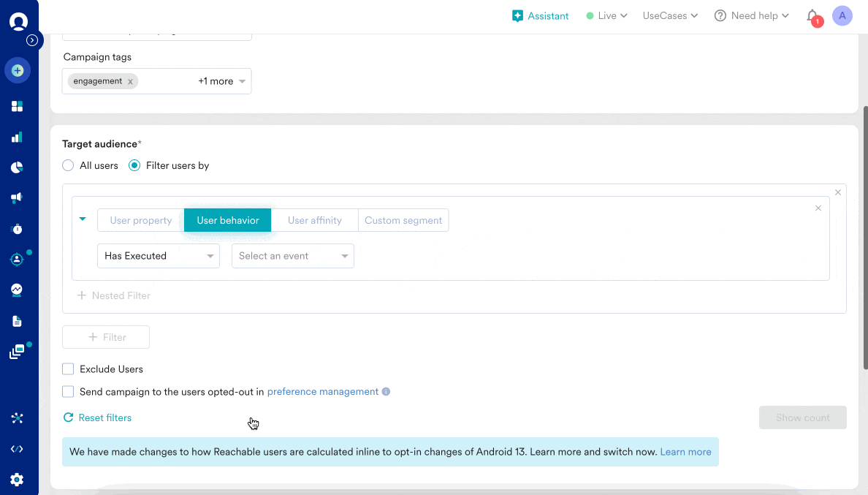Switch to User affinity tab
The height and width of the screenshot is (495, 868).
pos(314,220)
